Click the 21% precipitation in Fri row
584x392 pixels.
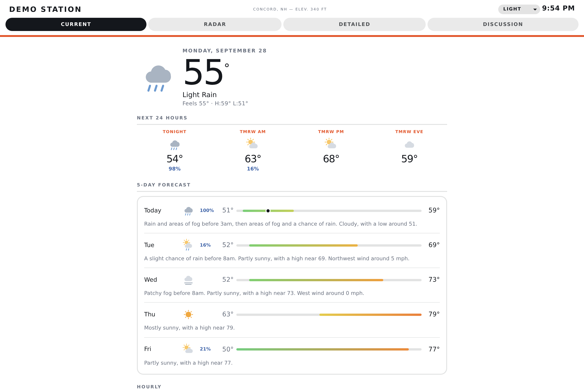[x=205, y=349]
